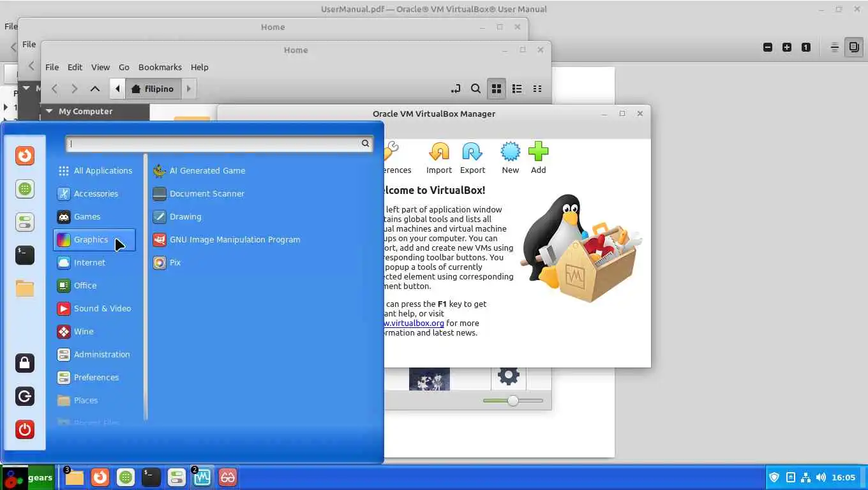This screenshot has height=490, width=868.
Task: Open Software Manager from menu favorites sidebar
Action: tap(25, 189)
